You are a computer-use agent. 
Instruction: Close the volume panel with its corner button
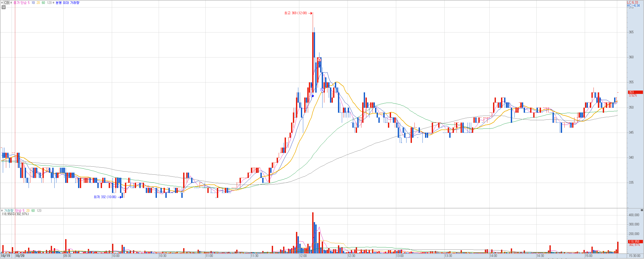pos(642,210)
